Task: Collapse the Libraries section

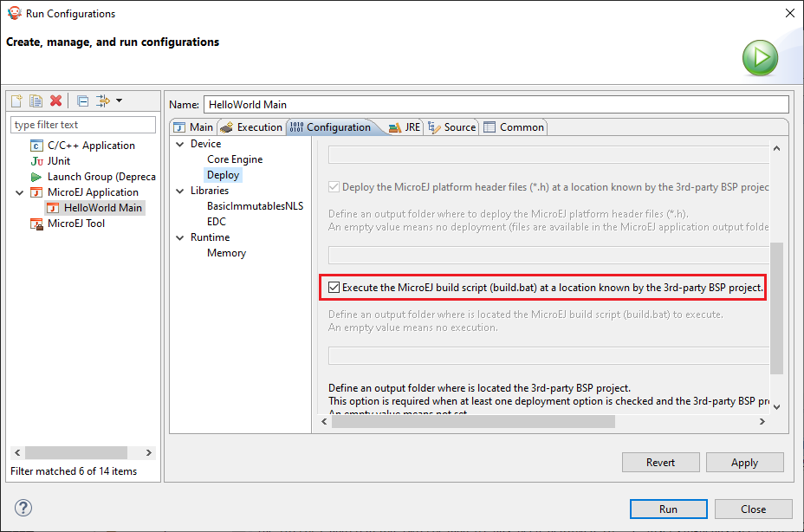Action: click(180, 191)
